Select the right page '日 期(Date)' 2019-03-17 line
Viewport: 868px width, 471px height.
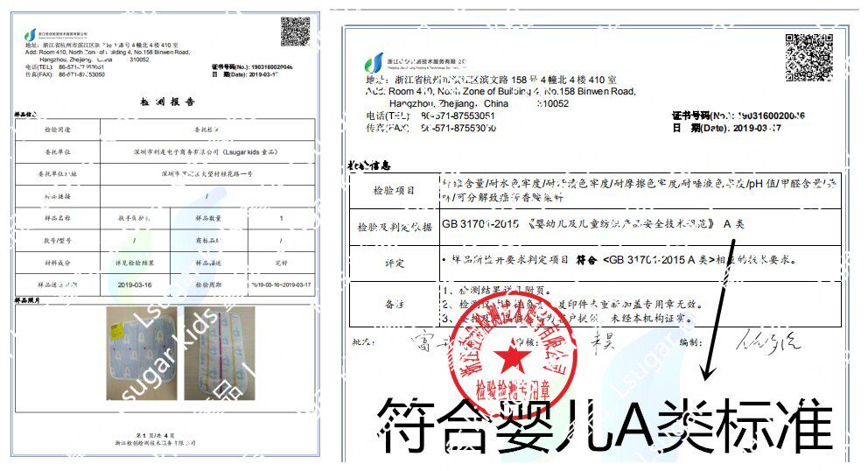point(727,128)
